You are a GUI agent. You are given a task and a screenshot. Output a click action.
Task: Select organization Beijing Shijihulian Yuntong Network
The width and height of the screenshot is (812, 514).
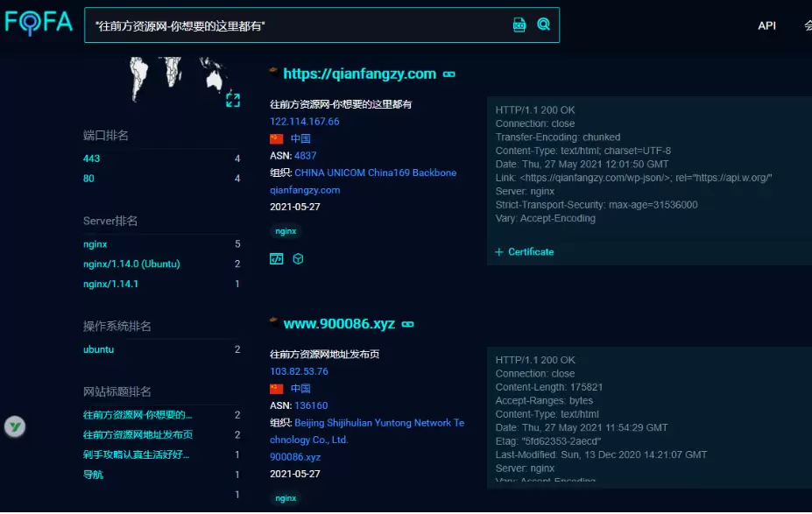coord(367,431)
